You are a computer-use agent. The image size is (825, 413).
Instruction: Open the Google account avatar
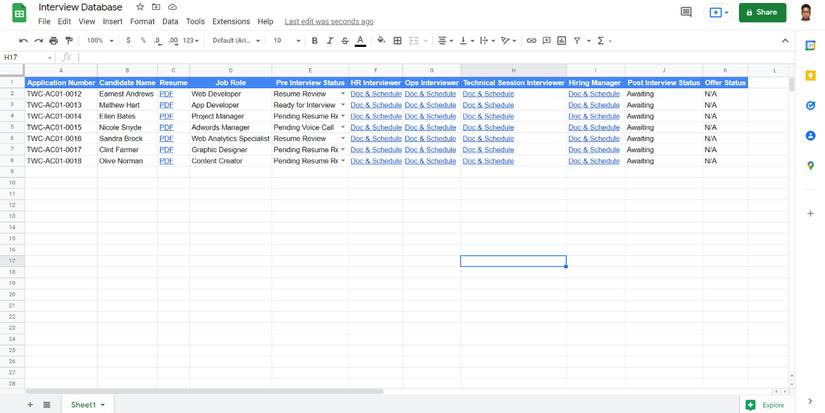tap(806, 12)
